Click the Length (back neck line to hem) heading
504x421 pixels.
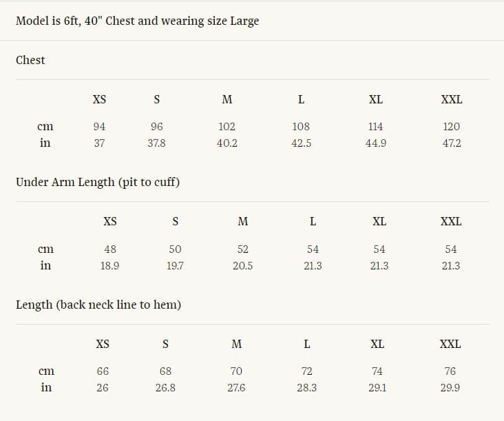tap(98, 305)
